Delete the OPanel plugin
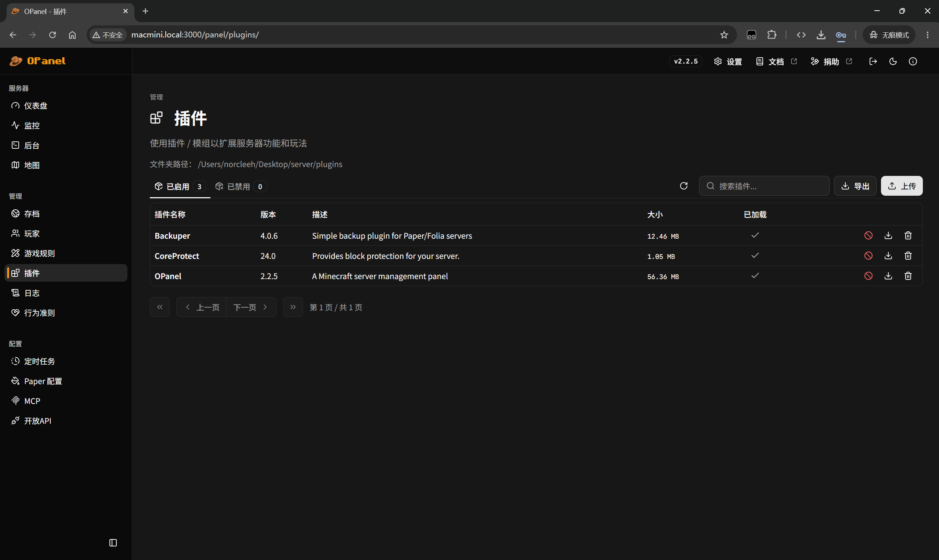The width and height of the screenshot is (939, 560). click(x=908, y=276)
